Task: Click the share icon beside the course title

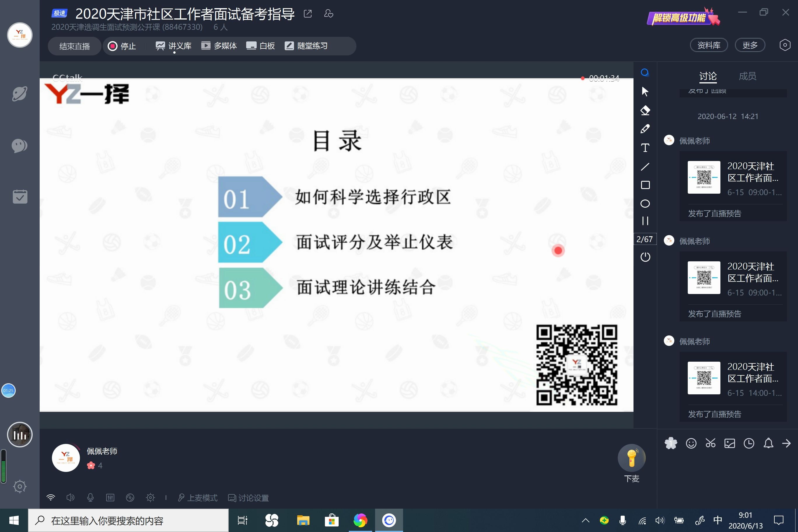Action: [x=308, y=14]
